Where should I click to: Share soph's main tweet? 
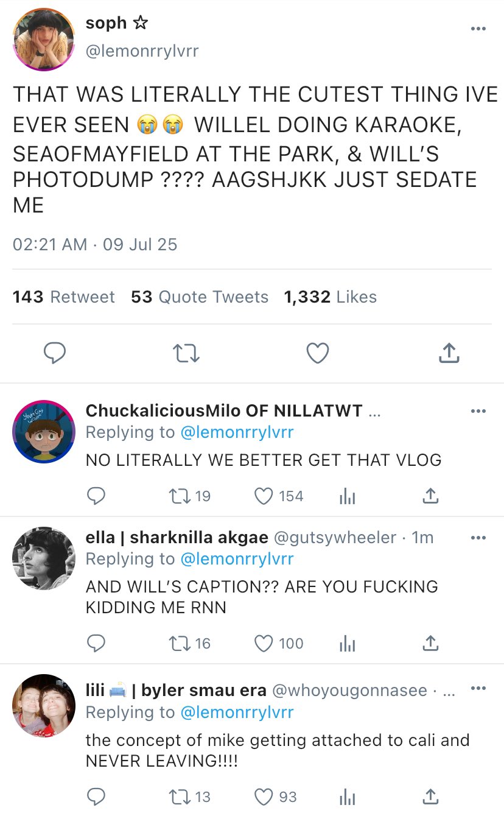click(449, 353)
